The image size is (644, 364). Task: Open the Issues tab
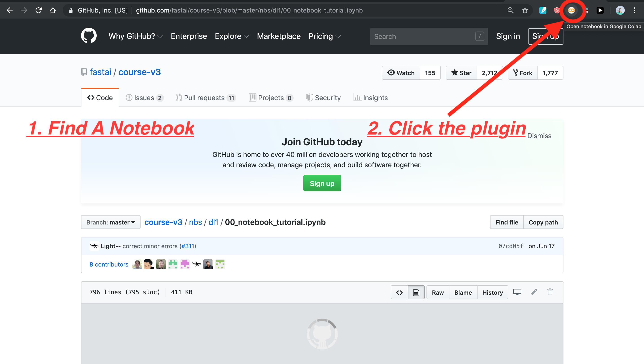[144, 98]
